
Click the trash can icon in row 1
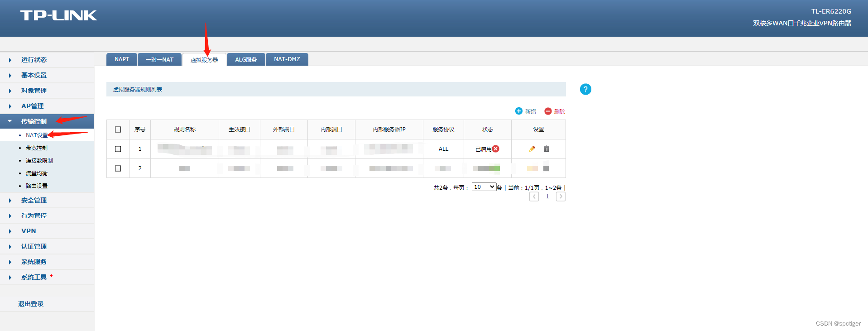click(547, 149)
